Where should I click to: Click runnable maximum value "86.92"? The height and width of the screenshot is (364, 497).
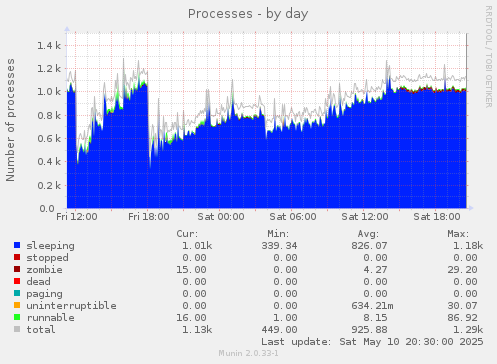[463, 318]
